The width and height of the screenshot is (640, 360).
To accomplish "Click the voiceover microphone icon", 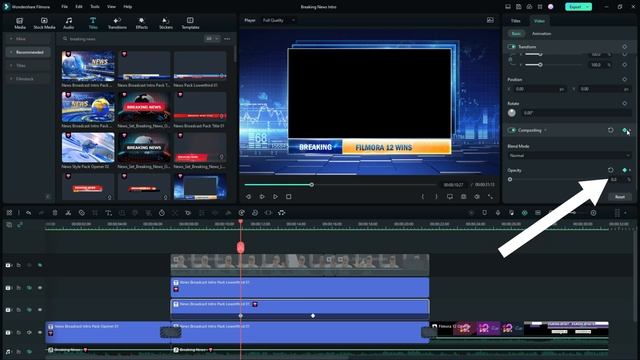I will (498, 213).
